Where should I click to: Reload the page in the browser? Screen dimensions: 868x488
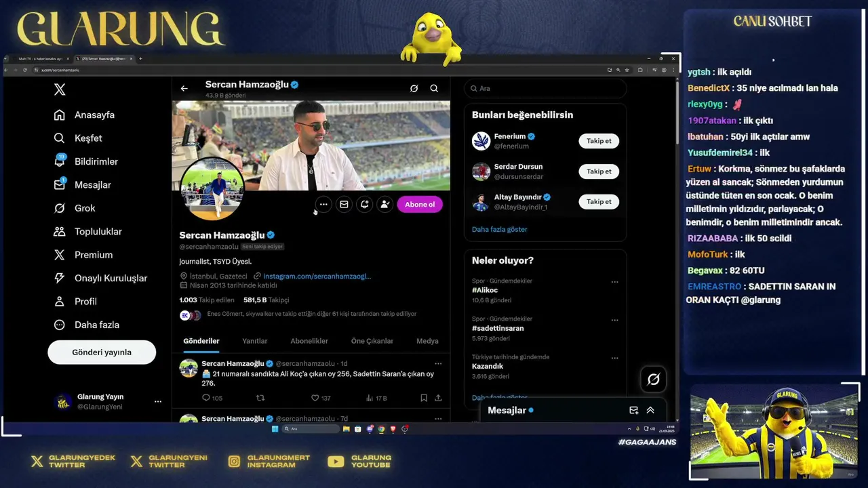pos(25,70)
